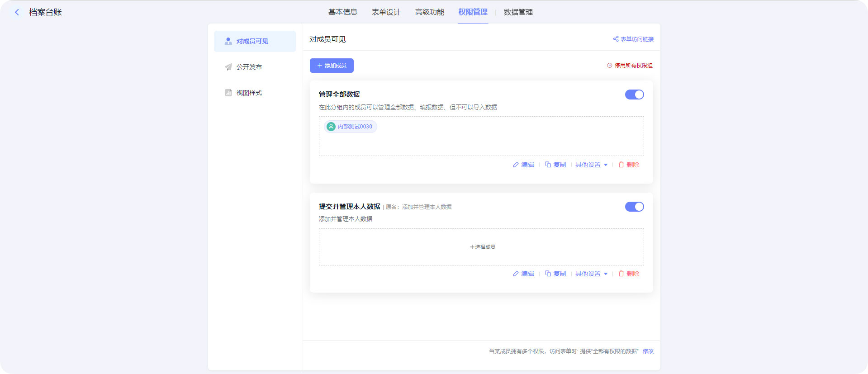The image size is (868, 374).
Task: Turn off the 提交并管理本人数据 toggle switch
Action: [634, 207]
